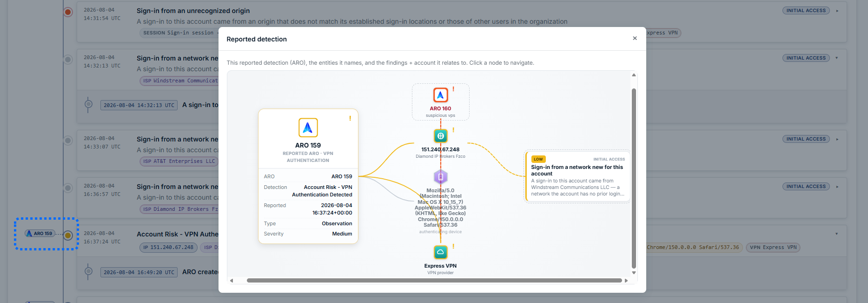Open Sign-in from an unrecognized origin title
This screenshot has width=868, height=303.
click(193, 11)
